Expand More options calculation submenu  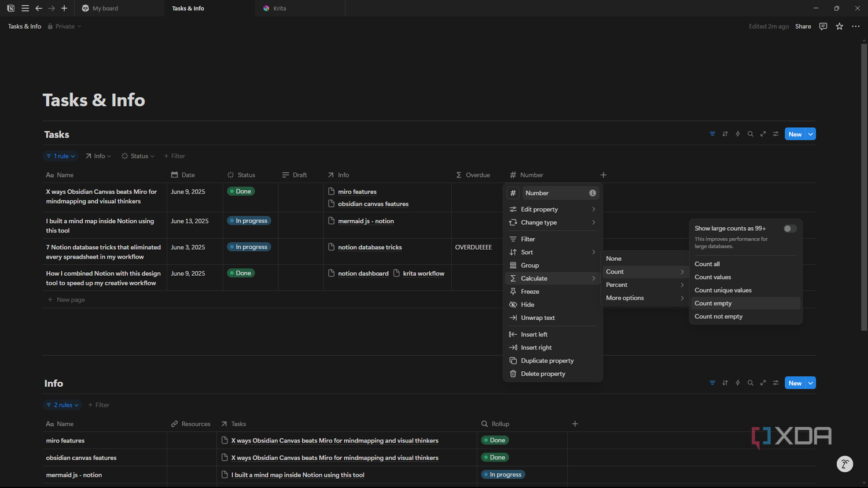pos(645,298)
